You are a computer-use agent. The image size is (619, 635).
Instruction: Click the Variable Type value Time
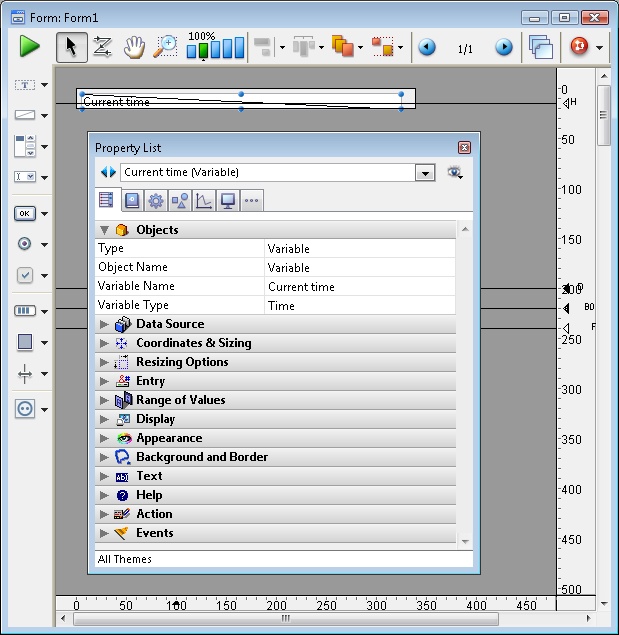[360, 306]
